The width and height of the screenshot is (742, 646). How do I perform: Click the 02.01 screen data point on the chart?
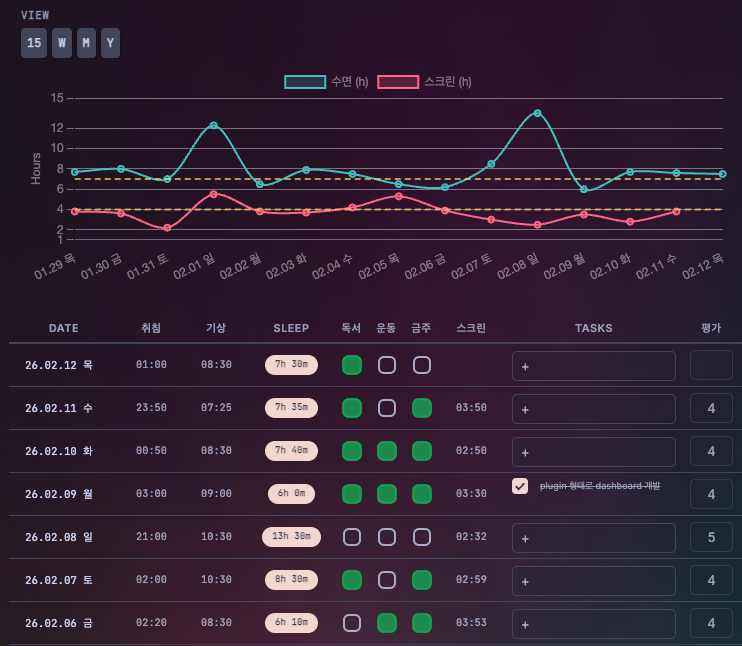click(x=213, y=194)
